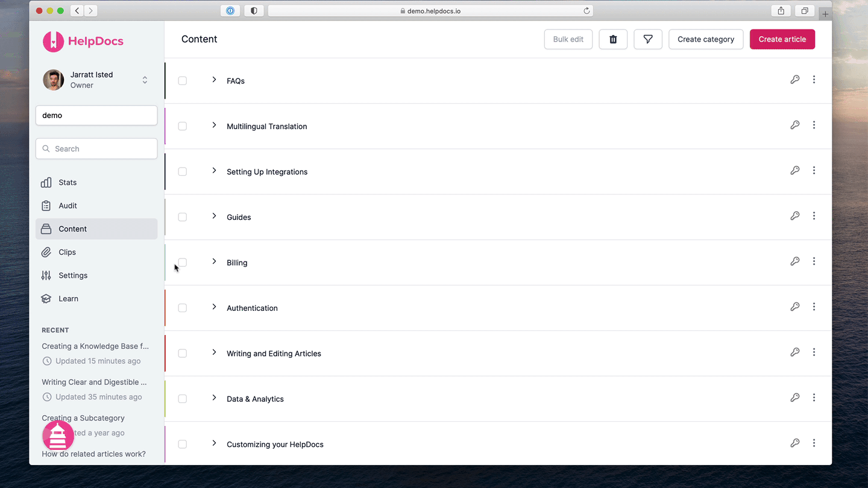Viewport: 868px width, 488px height.
Task: Select the Data & Analytics checkbox
Action: (x=182, y=399)
